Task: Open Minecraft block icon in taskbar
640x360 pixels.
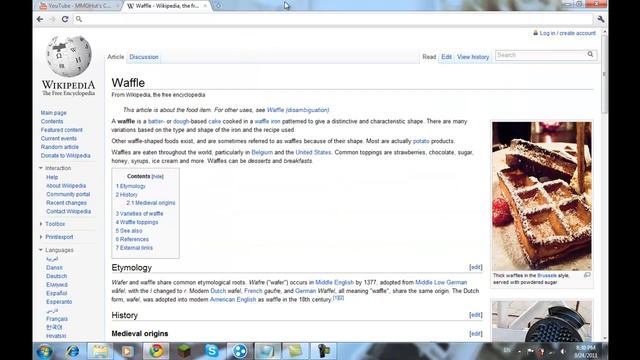Action: (x=184, y=351)
